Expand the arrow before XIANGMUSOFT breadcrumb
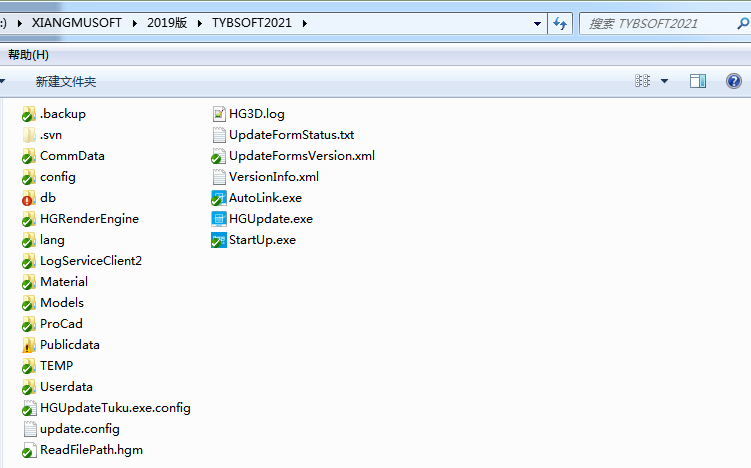 point(19,23)
